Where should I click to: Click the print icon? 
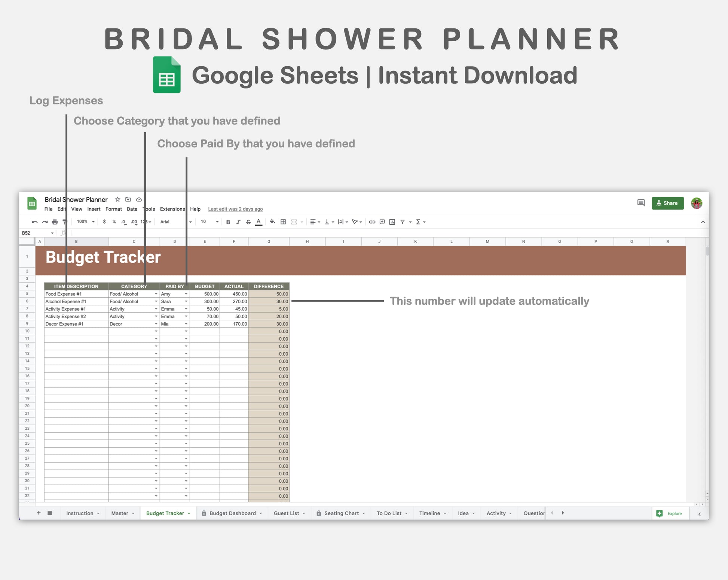click(x=55, y=222)
